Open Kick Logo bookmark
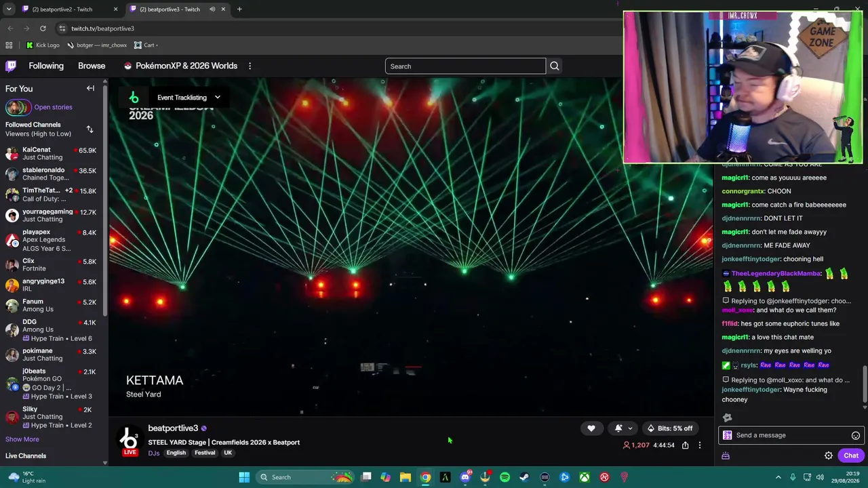Viewport: 868px width, 488px height. (43, 45)
